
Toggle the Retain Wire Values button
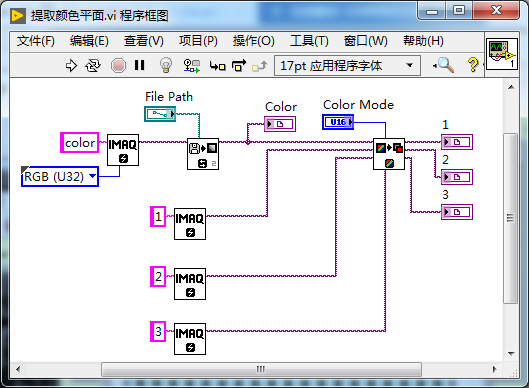point(192,65)
